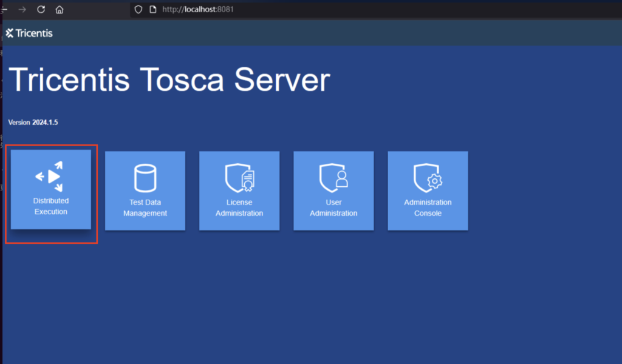The height and width of the screenshot is (364, 622).
Task: Open the License Administration tile
Action: point(239,190)
